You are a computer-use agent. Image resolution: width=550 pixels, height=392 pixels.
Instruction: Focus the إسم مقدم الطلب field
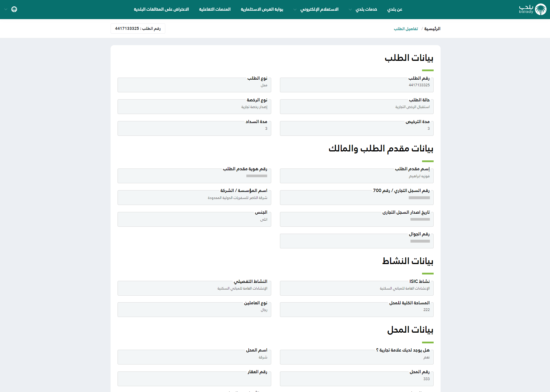(x=356, y=176)
